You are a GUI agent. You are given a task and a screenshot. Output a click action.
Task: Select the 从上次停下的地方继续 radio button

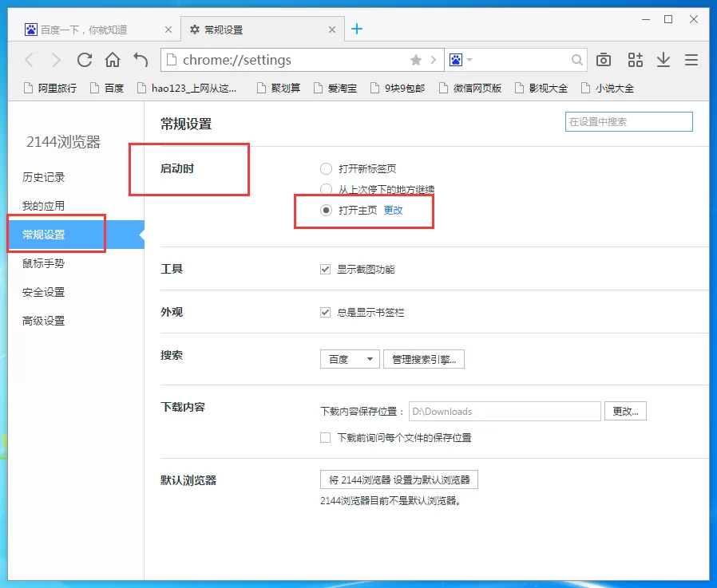tap(326, 189)
